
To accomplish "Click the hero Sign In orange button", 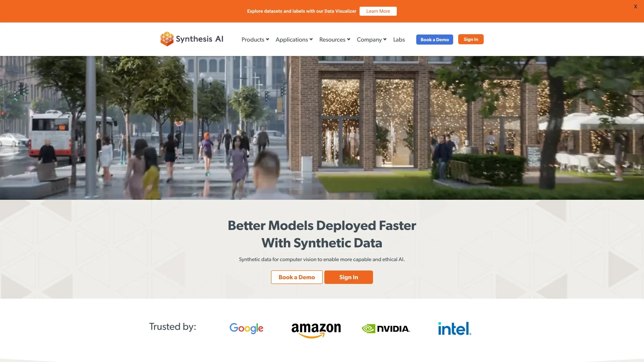I will click(x=348, y=277).
